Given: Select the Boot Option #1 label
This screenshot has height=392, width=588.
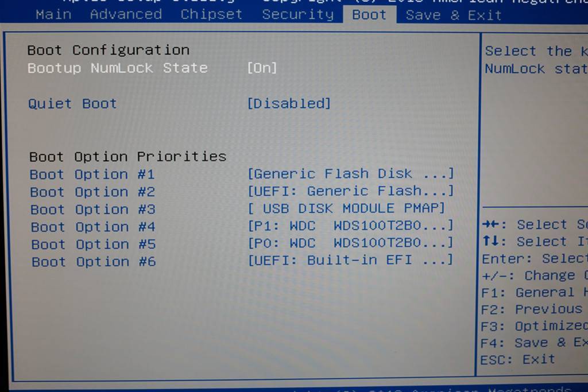Looking at the screenshot, I should pyautogui.click(x=92, y=174).
